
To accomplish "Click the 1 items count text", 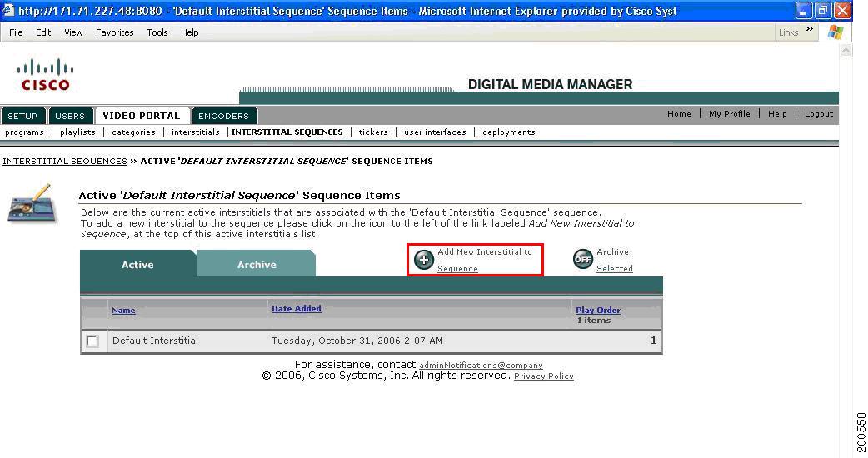I will click(x=593, y=321).
